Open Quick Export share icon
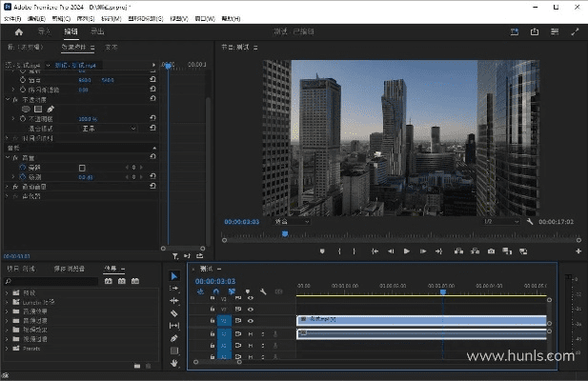This screenshot has width=588, height=381. [535, 31]
